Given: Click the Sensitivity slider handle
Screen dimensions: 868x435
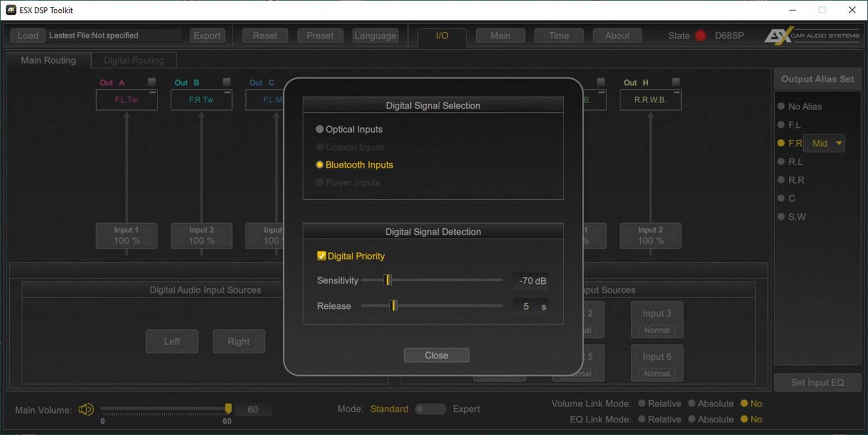Looking at the screenshot, I should pyautogui.click(x=388, y=280).
